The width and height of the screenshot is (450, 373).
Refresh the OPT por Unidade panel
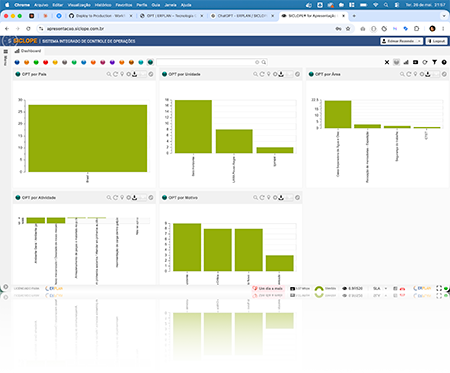click(x=262, y=74)
